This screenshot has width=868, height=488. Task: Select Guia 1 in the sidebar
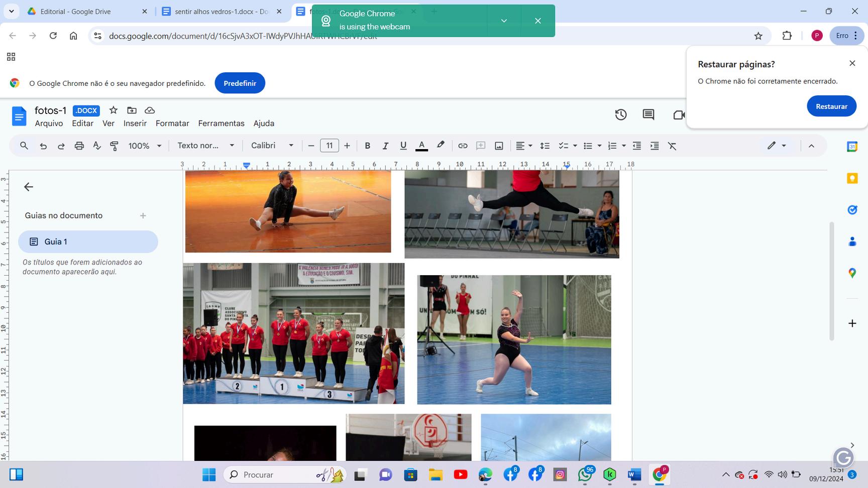[88, 242]
